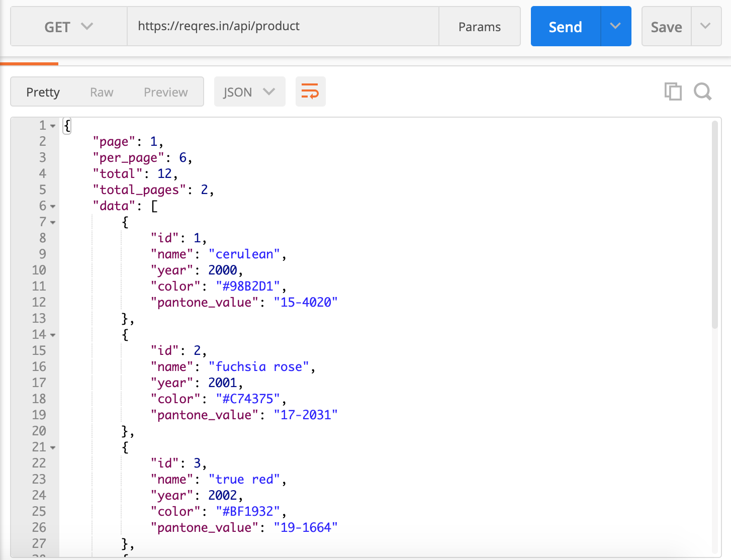Click the Send button
Screen dimensions: 731x560
click(x=565, y=27)
